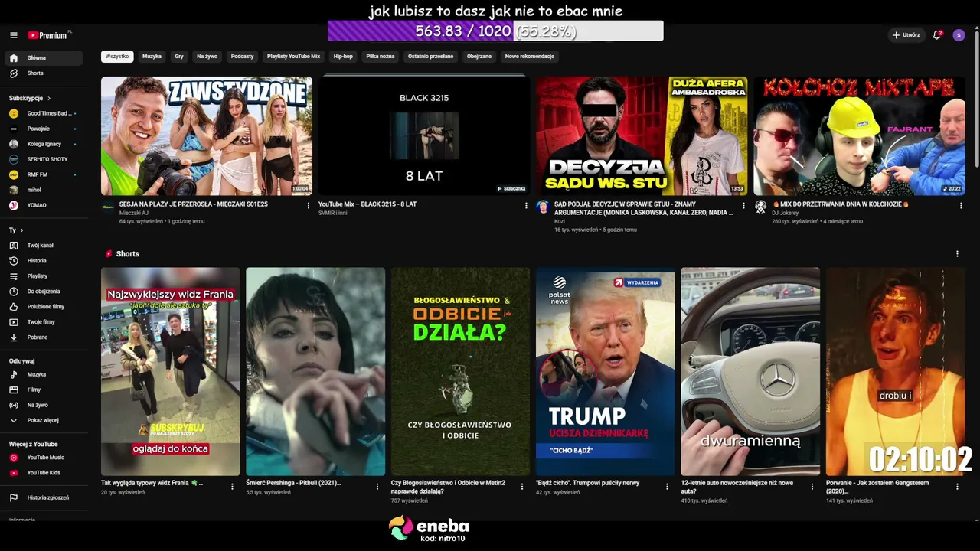
Task: Click the Kozi channel avatar beside video title
Action: [x=543, y=207]
